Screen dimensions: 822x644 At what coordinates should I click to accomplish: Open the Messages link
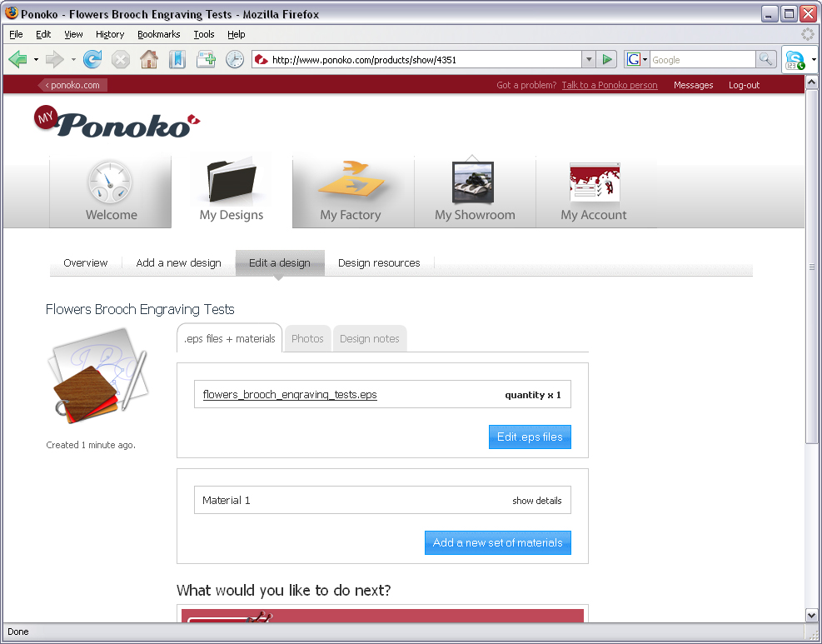point(693,85)
